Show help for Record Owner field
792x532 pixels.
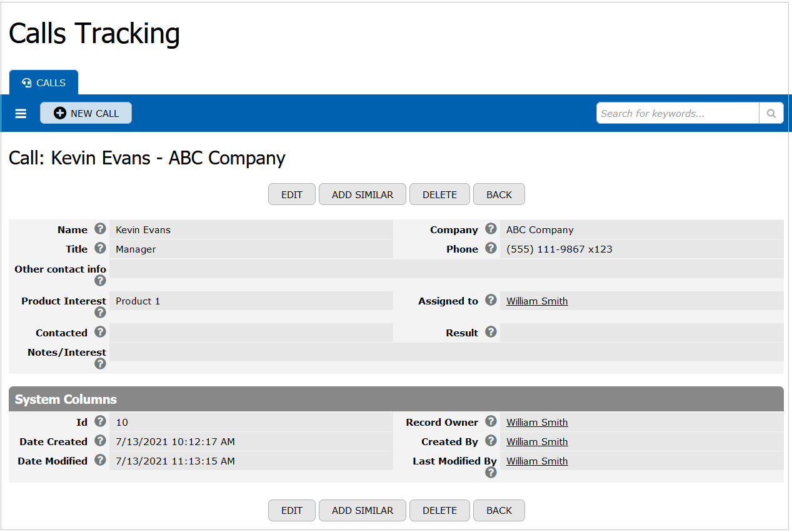pyautogui.click(x=491, y=421)
